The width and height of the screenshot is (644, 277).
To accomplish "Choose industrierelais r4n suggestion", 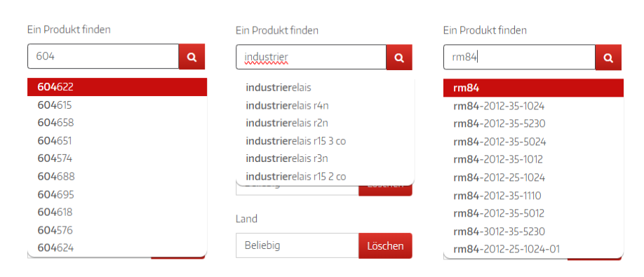I will pyautogui.click(x=326, y=106).
